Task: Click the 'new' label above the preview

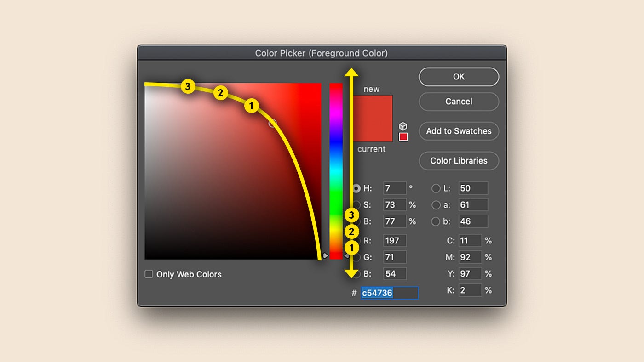Action: pos(372,89)
